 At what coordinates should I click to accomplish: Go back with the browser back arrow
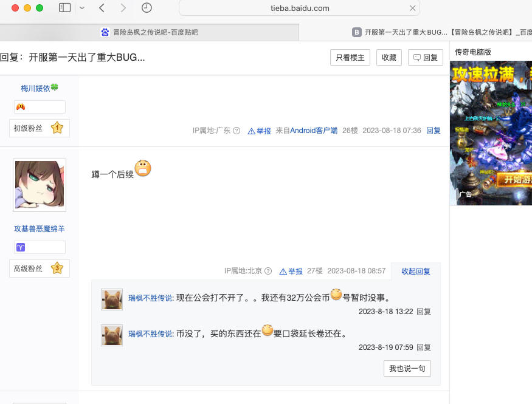102,8
